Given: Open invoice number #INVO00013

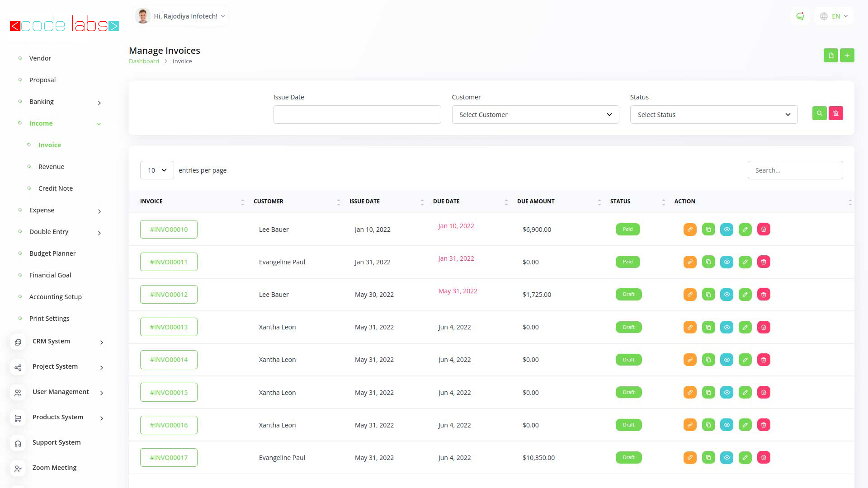Looking at the screenshot, I should (x=169, y=327).
